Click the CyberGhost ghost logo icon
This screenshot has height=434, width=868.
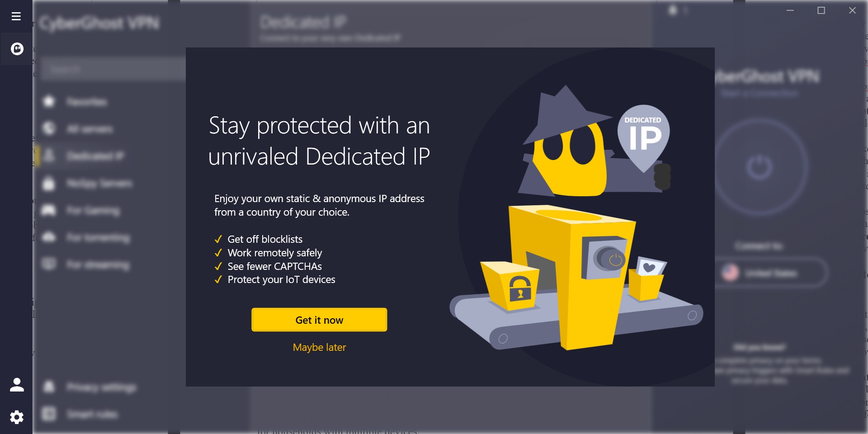pos(17,48)
